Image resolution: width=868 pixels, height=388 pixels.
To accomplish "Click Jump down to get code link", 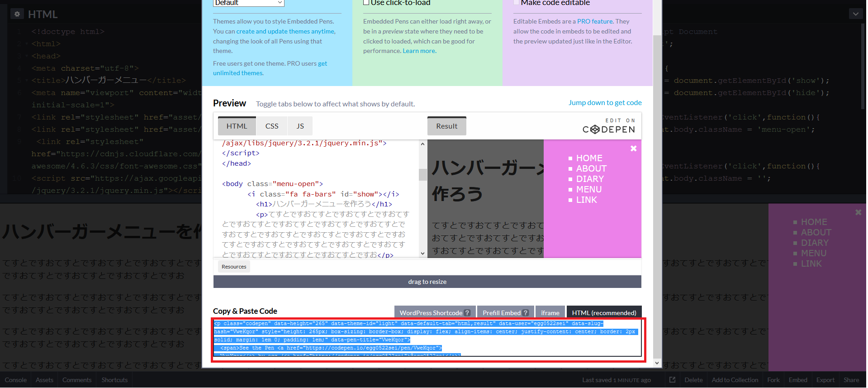I will (605, 103).
